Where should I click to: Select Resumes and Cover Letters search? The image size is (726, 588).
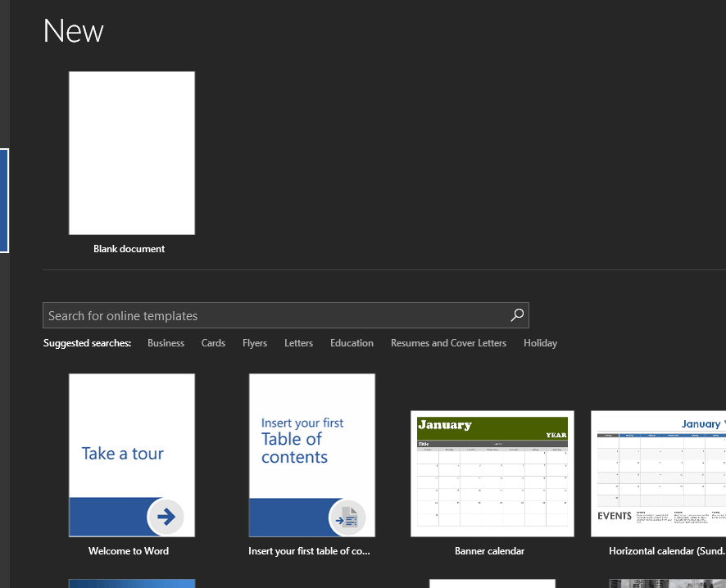[x=449, y=343]
